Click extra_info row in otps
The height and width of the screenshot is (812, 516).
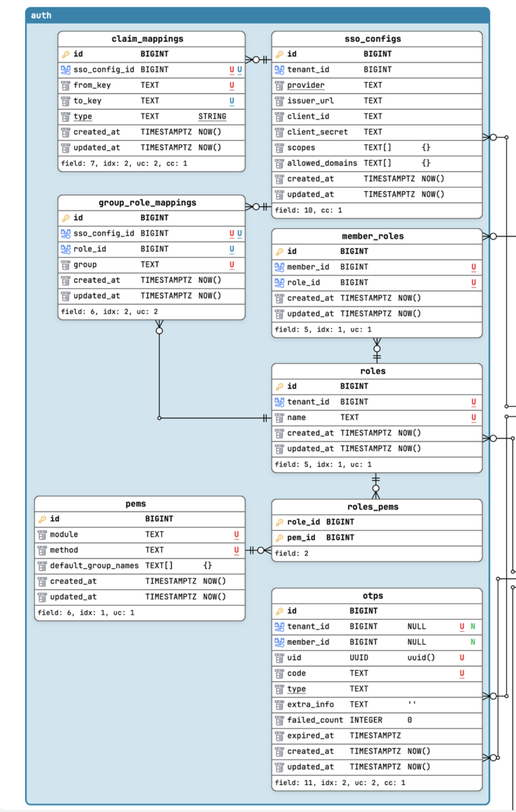tap(377, 704)
